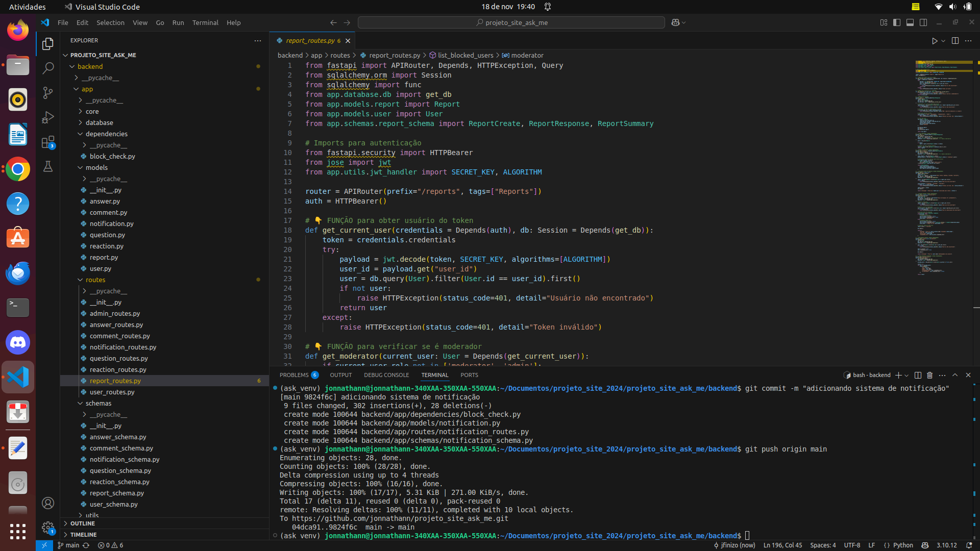This screenshot has height=551, width=980.
Task: Kill the terminal with the trash icon
Action: tap(930, 375)
